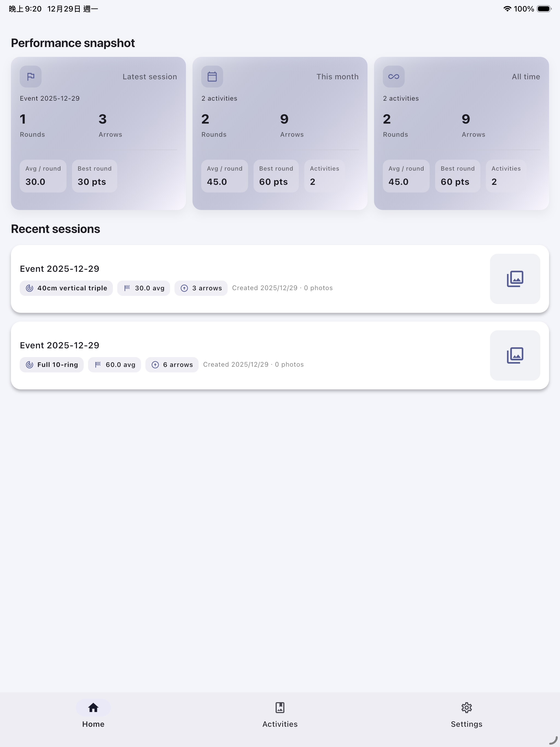
Task: Tap This month Avg / round 45.0 tile
Action: (x=224, y=176)
